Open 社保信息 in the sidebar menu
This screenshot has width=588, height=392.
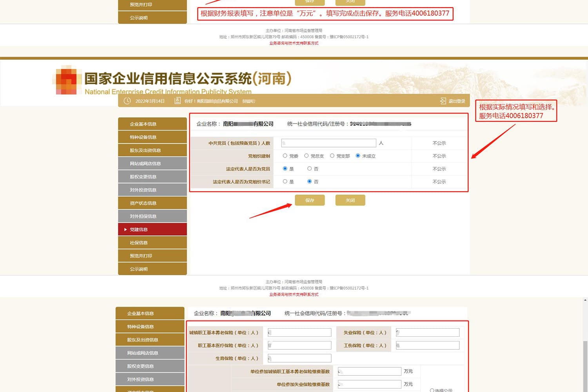(x=152, y=243)
